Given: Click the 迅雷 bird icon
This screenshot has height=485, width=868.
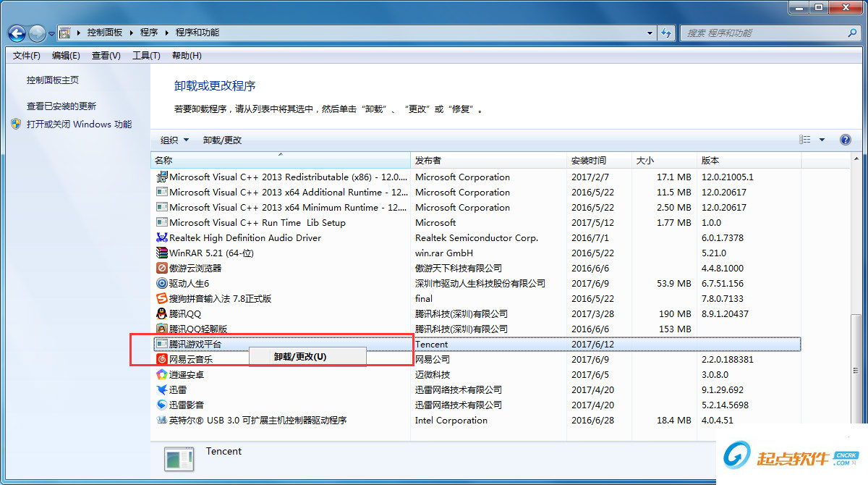Looking at the screenshot, I should coord(161,389).
